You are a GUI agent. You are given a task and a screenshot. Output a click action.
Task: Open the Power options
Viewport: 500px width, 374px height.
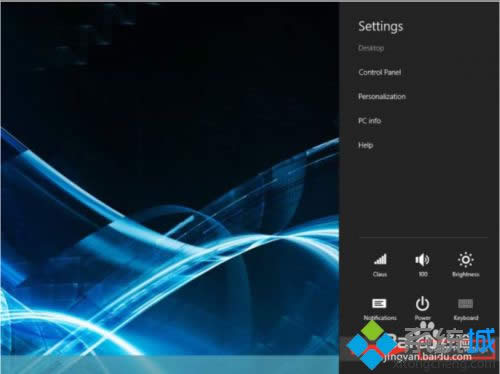pos(422,309)
